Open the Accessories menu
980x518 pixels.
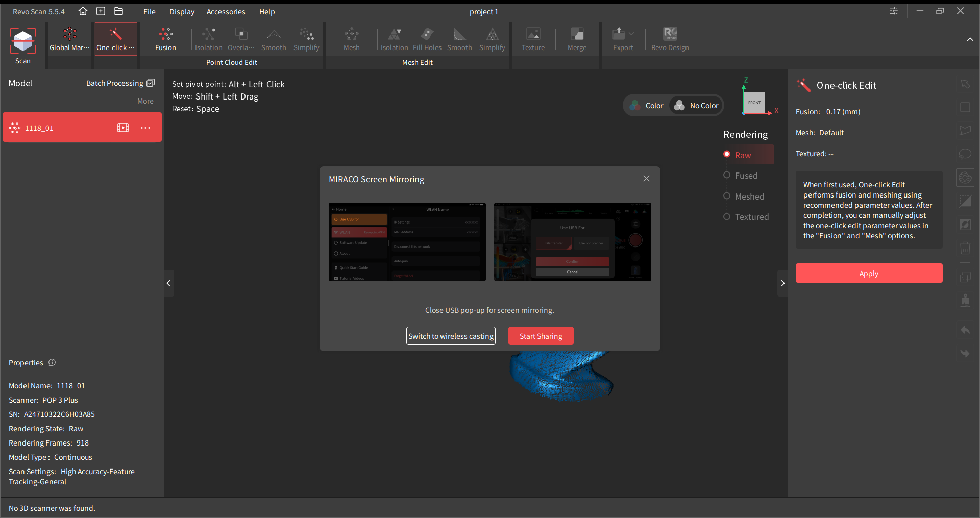(x=226, y=11)
